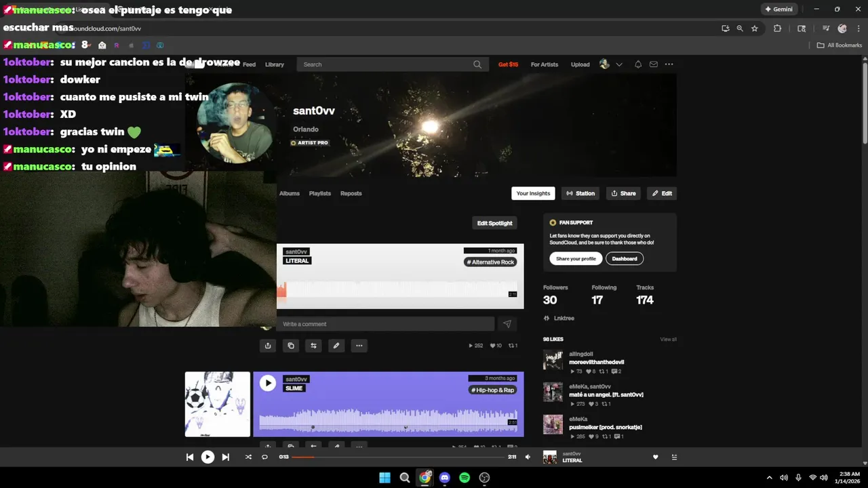Click the search magnifier in SoundCloud search bar
This screenshot has height=488, width=868.
click(477, 64)
